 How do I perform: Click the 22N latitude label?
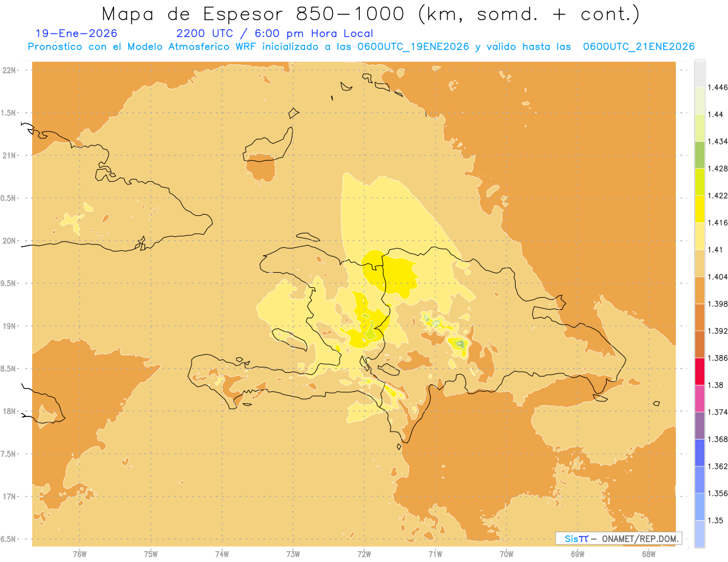point(8,70)
